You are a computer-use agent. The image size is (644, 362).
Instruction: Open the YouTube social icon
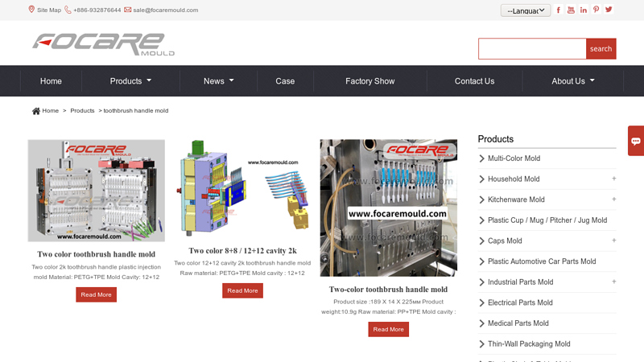click(571, 10)
